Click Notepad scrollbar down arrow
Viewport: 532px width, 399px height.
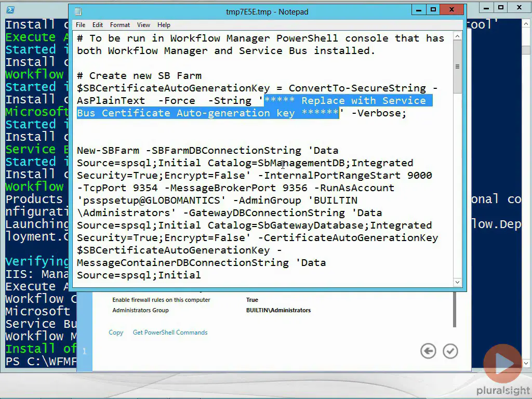click(457, 282)
